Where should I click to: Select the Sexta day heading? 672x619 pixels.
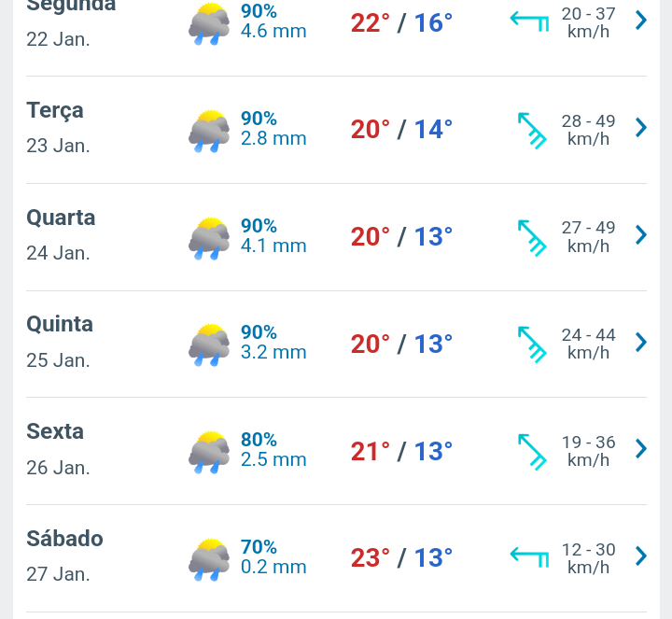(55, 431)
